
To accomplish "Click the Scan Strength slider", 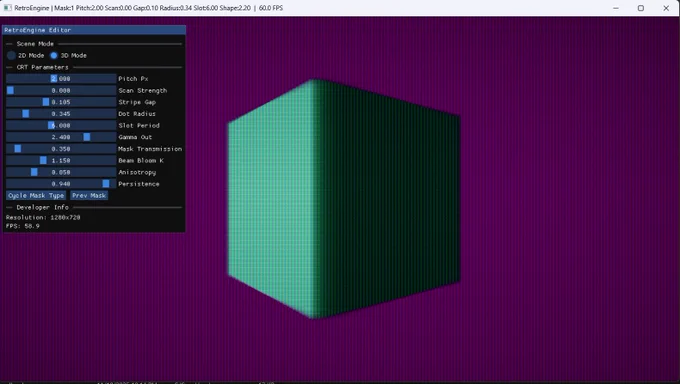I will [x=61, y=90].
